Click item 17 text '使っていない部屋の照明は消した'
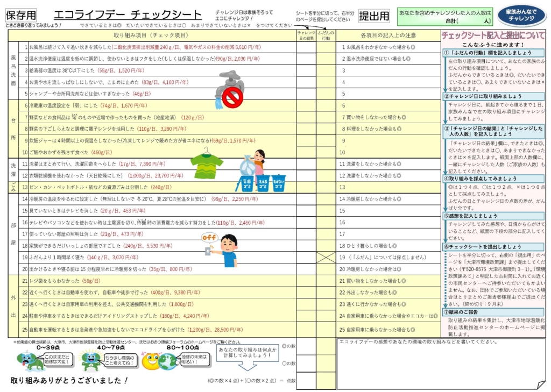 click(x=63, y=234)
